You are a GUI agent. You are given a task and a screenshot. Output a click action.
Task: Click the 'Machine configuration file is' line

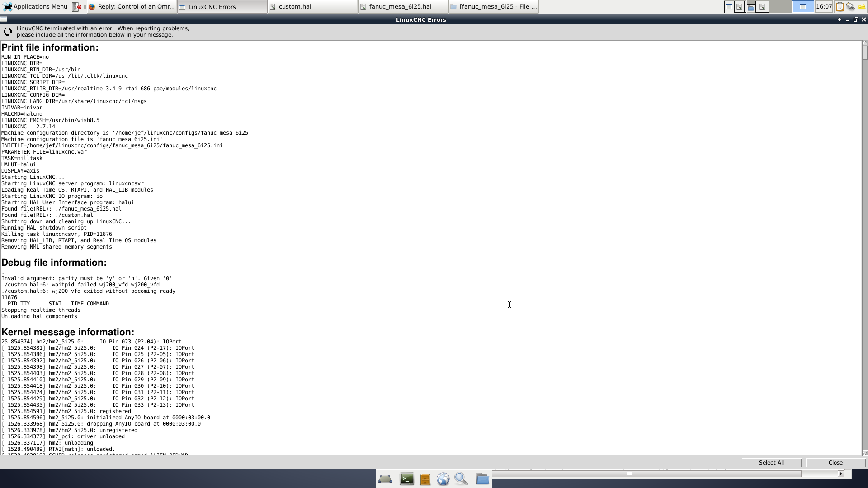click(x=82, y=139)
